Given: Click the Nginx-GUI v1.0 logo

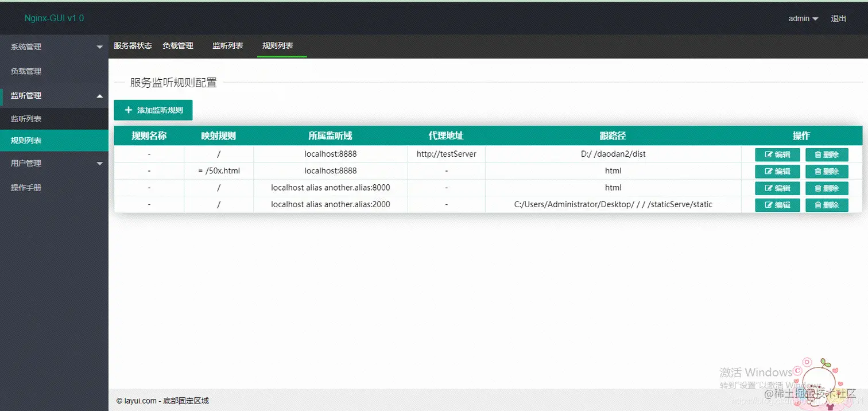Looking at the screenshot, I should click(x=54, y=18).
